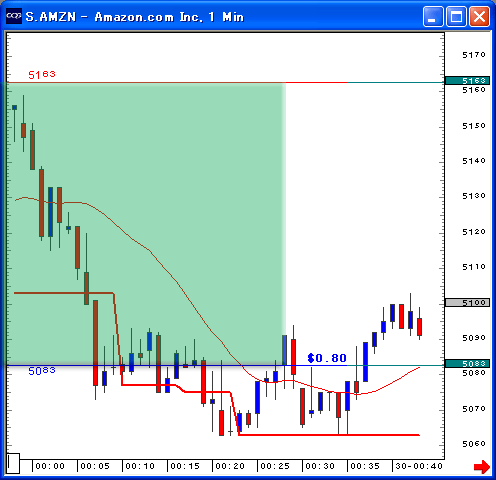Select the 5083 price marker on scale
Viewport: 496px width, 480px height.
467,363
